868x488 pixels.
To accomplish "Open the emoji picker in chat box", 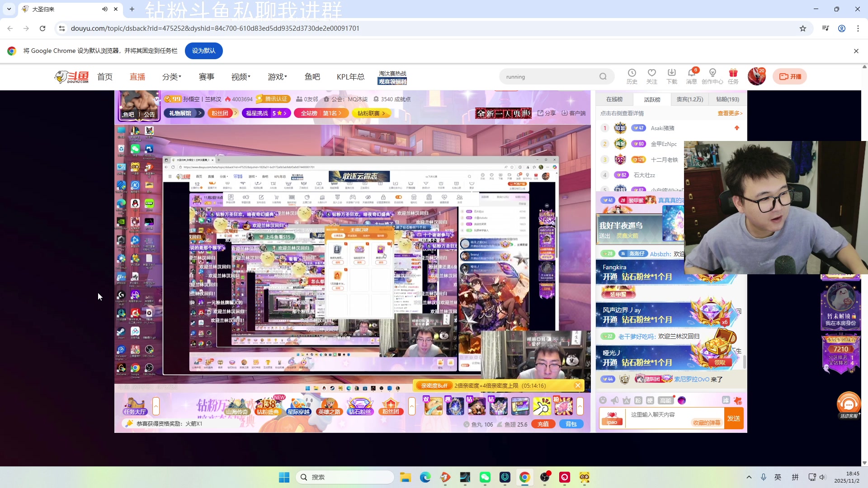I will (x=602, y=400).
